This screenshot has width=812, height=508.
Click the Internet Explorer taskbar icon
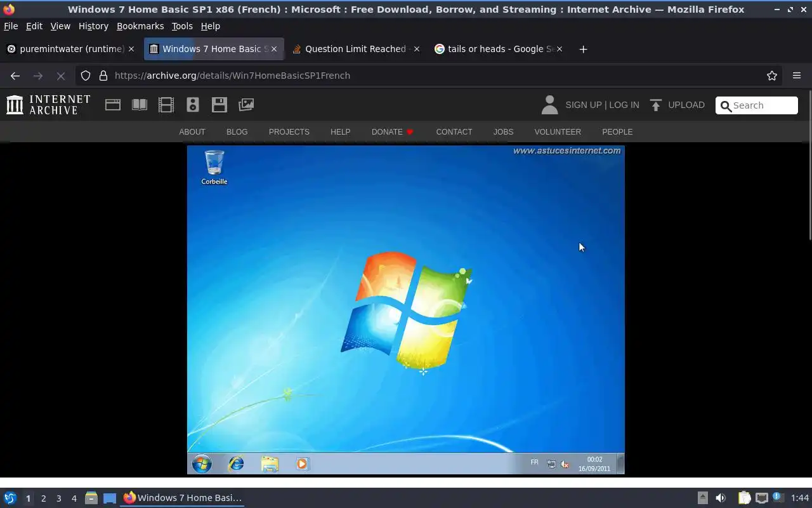pyautogui.click(x=236, y=464)
